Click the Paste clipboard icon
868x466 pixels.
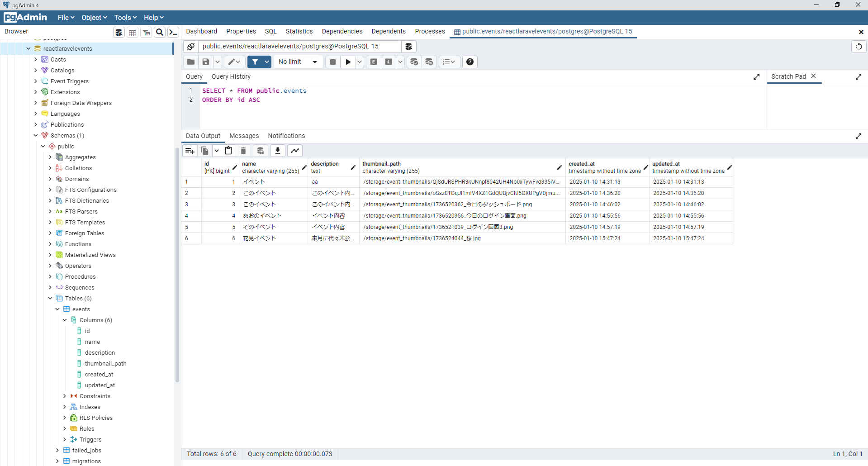228,151
